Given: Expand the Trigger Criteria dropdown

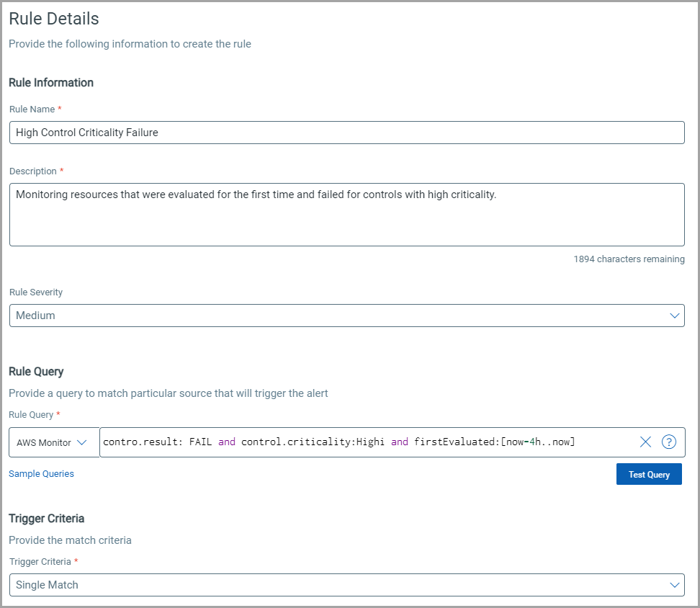Looking at the screenshot, I should click(x=347, y=585).
